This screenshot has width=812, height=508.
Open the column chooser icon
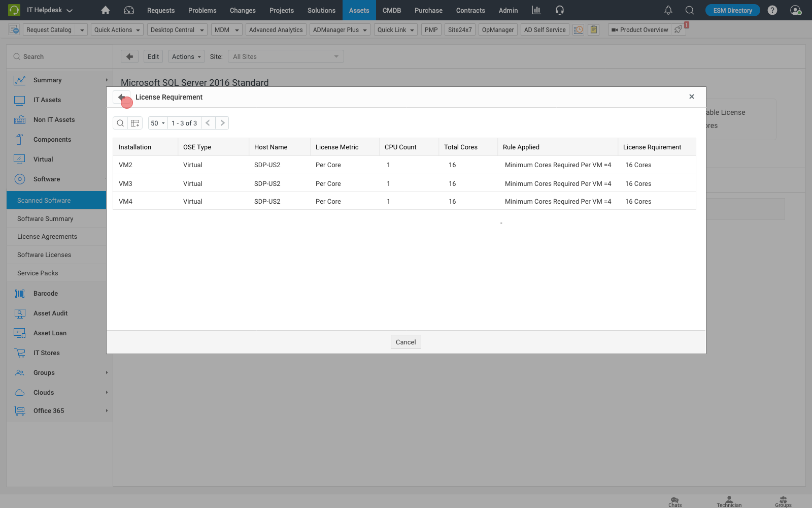[135, 123]
